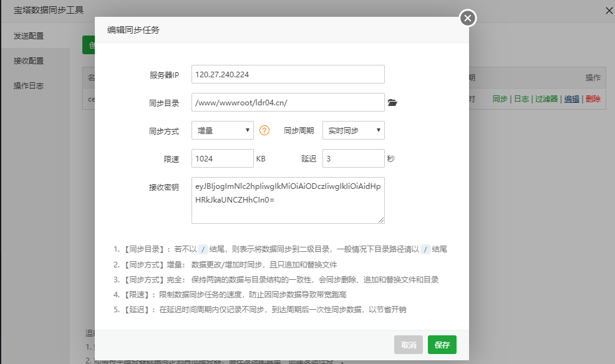Open the 日志 link in task row
615x364 pixels.
tap(521, 99)
